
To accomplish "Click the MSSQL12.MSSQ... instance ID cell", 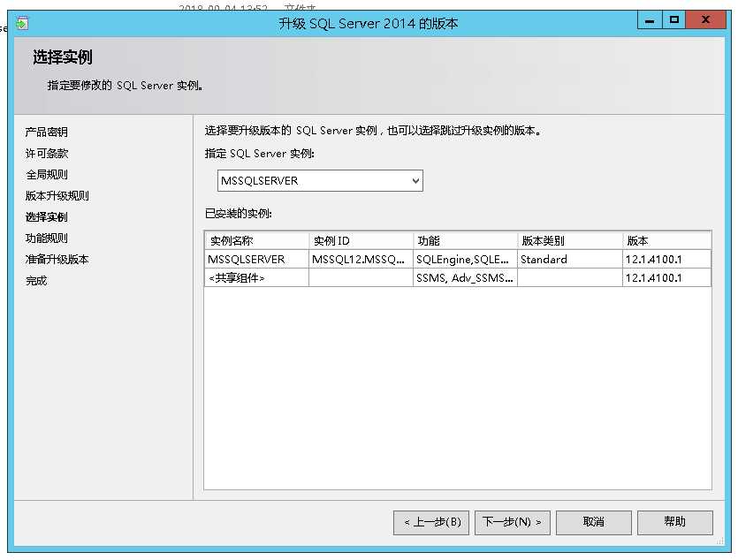I will pos(361,259).
